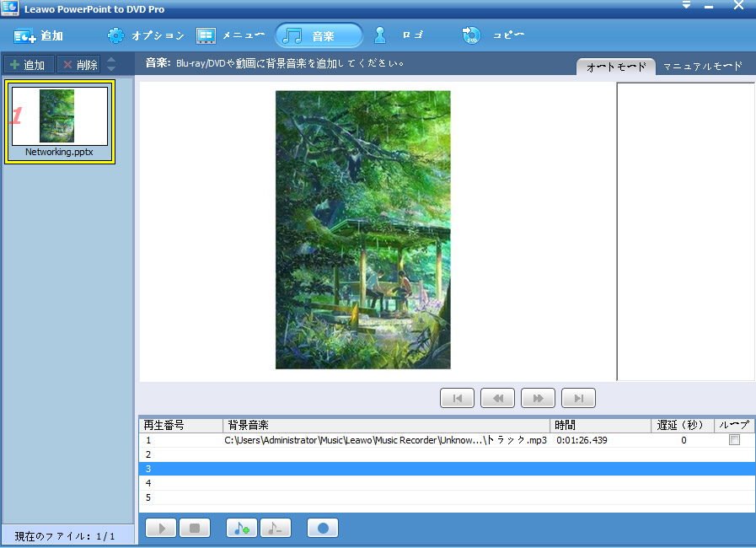The width and height of the screenshot is (756, 548).
Task: Click the slide preview image
Action: point(363,229)
